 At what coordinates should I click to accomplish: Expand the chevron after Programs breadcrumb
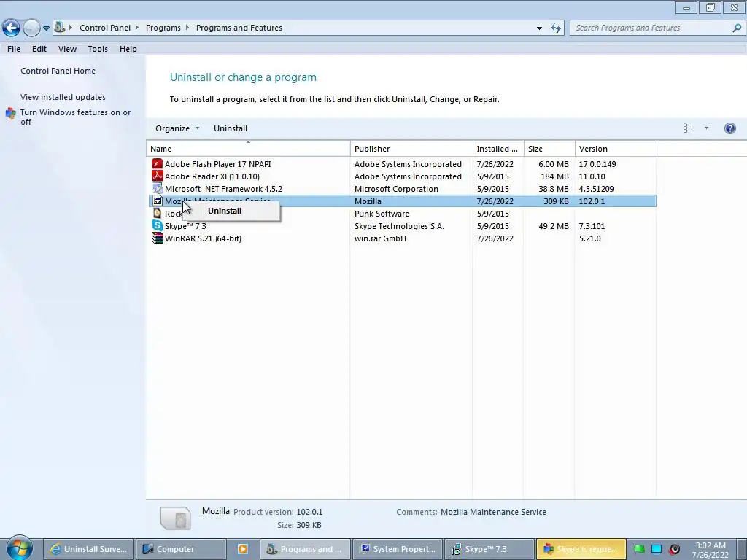(x=187, y=28)
